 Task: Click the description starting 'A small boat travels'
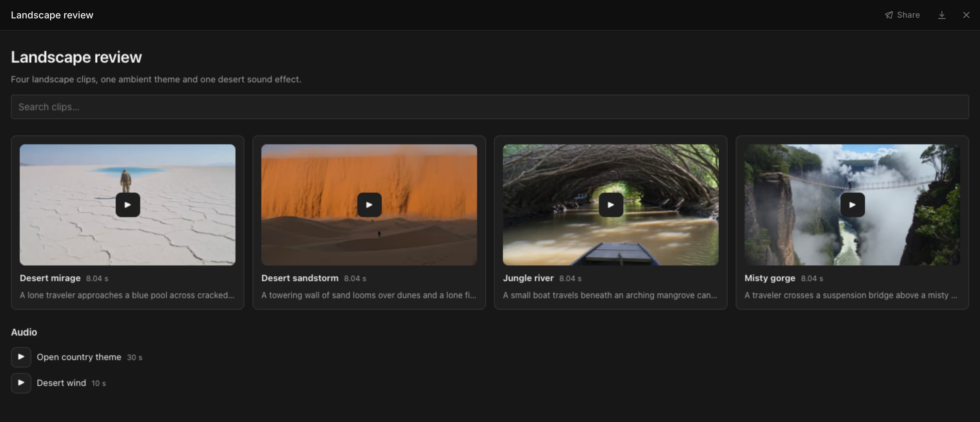[x=610, y=295]
